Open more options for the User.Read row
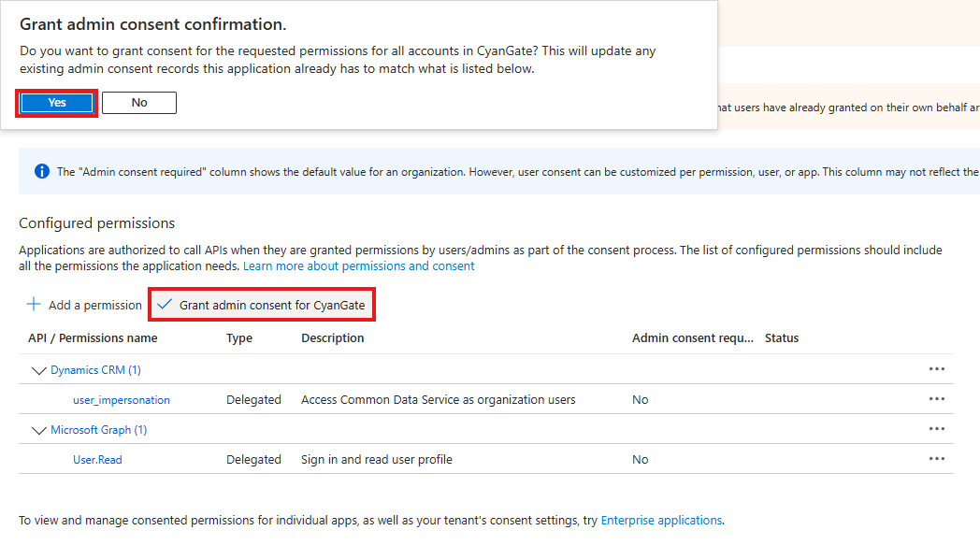The width and height of the screenshot is (980, 545). click(936, 459)
